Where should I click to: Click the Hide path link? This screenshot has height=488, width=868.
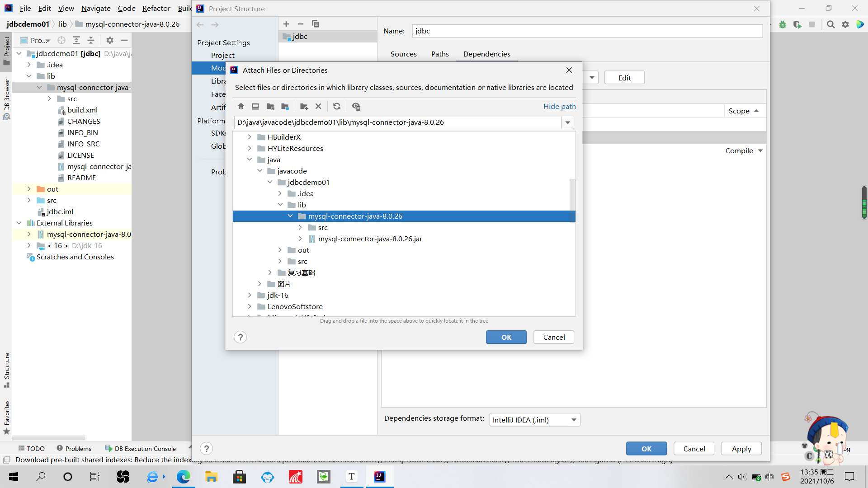coord(559,106)
